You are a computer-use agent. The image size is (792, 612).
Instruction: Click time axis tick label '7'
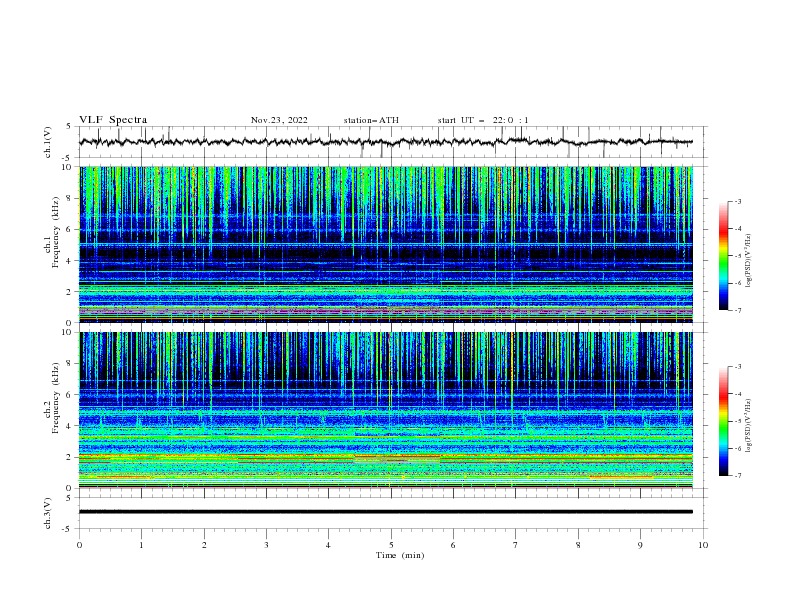516,545
